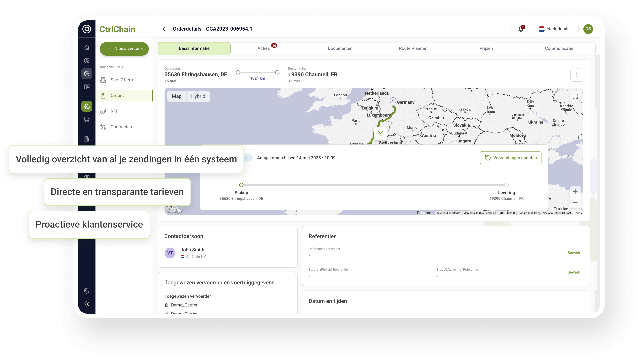Click the Levering stop marker on timeline
643x364 pixels.
pos(506,185)
